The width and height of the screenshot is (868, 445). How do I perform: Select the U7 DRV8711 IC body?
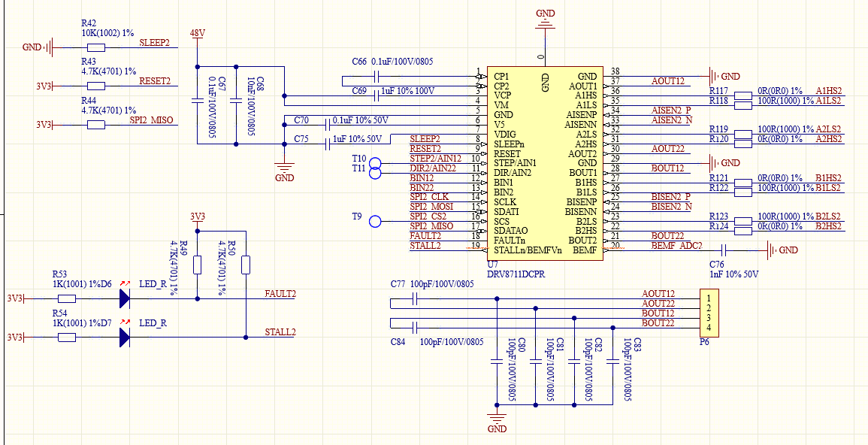click(x=545, y=164)
